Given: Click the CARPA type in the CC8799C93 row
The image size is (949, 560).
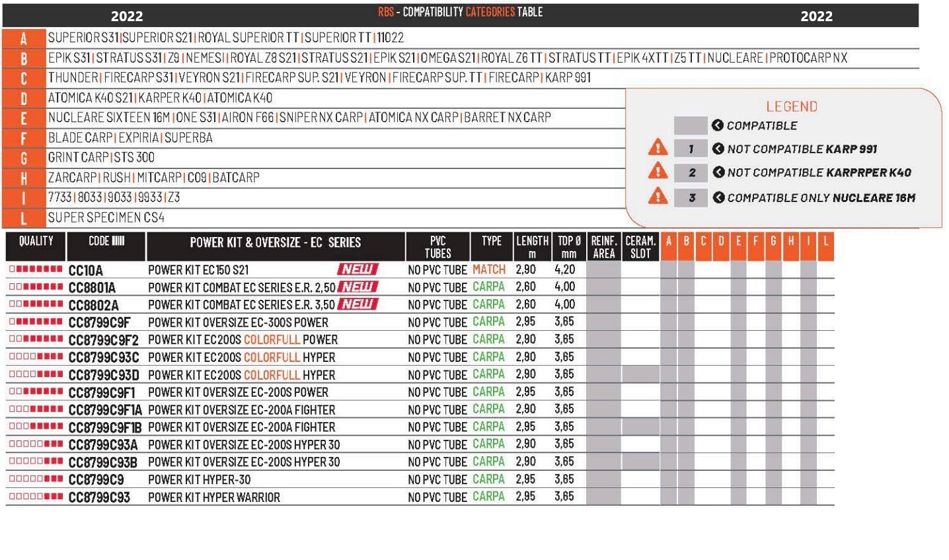Looking at the screenshot, I should pos(489,497).
